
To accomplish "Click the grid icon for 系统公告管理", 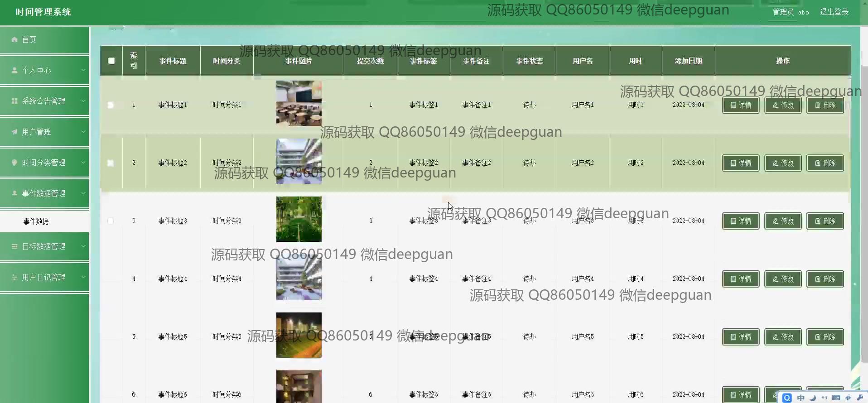I will [x=14, y=101].
